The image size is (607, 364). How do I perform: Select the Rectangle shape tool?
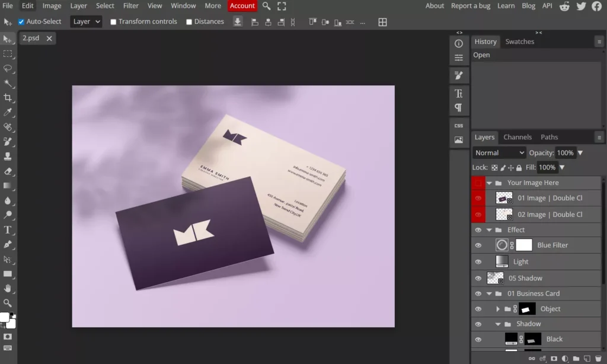7,274
